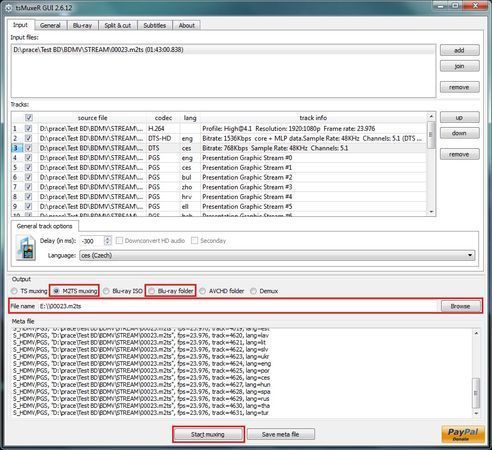The height and width of the screenshot is (450, 492).
Task: Click the Delay (in ms) input field
Action: tap(92, 241)
